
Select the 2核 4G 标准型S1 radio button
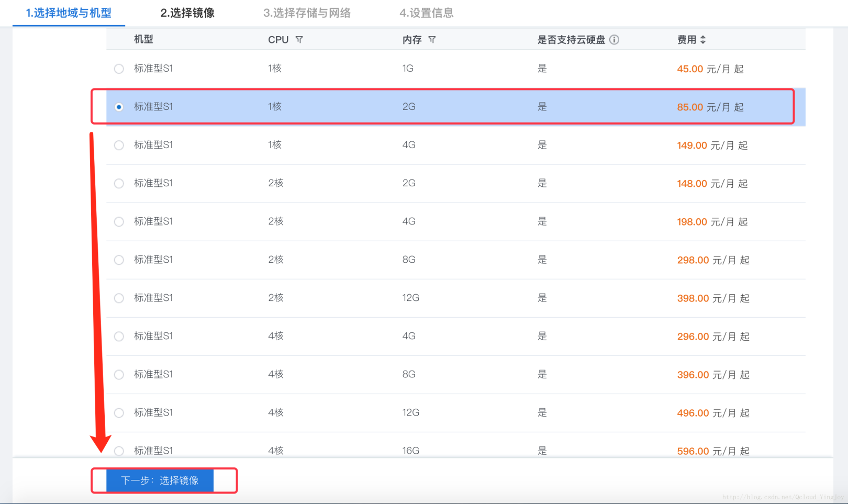tap(119, 221)
